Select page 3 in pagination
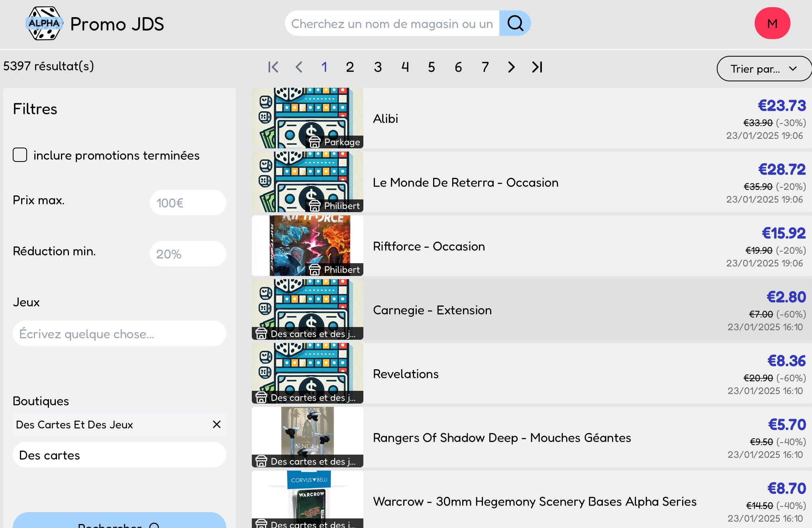Viewport: 812px width, 528px height. coord(378,67)
